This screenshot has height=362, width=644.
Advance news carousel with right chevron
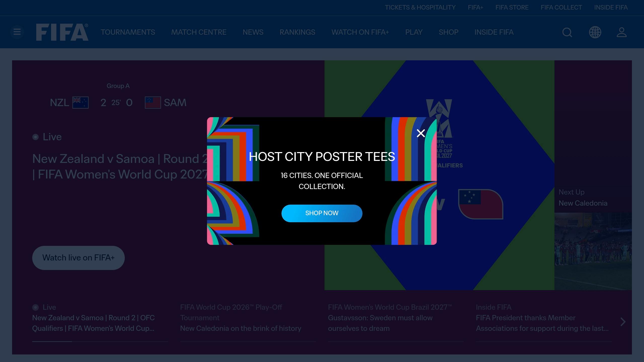pyautogui.click(x=623, y=322)
